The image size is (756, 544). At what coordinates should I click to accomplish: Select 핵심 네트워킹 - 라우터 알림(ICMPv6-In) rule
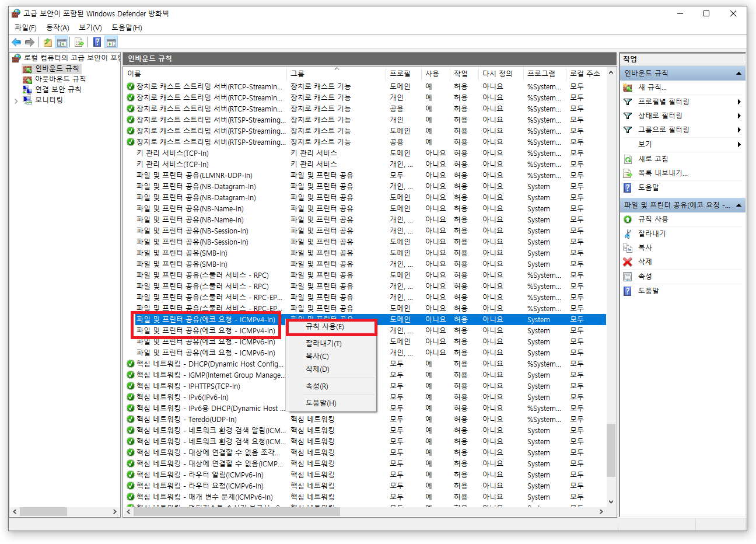click(365, 475)
